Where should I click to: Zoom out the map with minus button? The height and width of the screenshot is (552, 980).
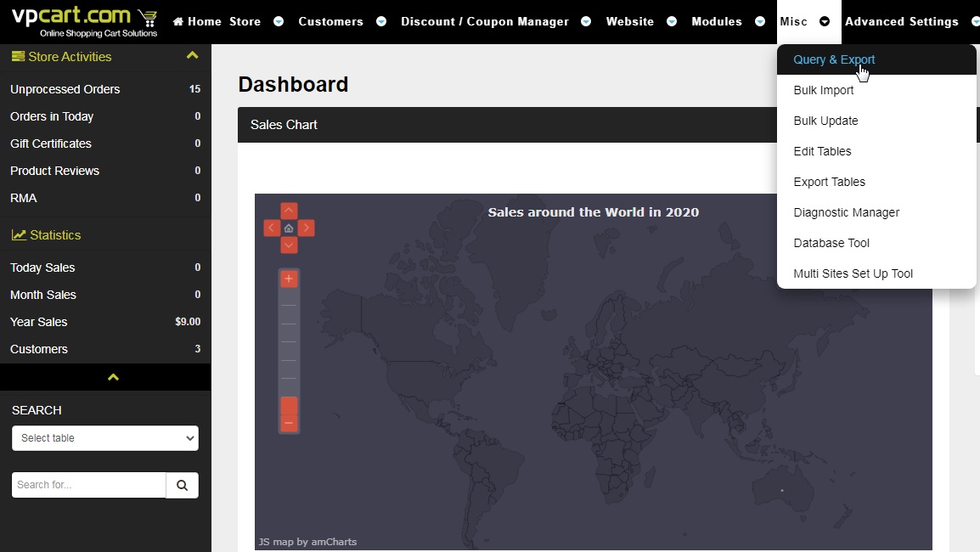(x=289, y=423)
